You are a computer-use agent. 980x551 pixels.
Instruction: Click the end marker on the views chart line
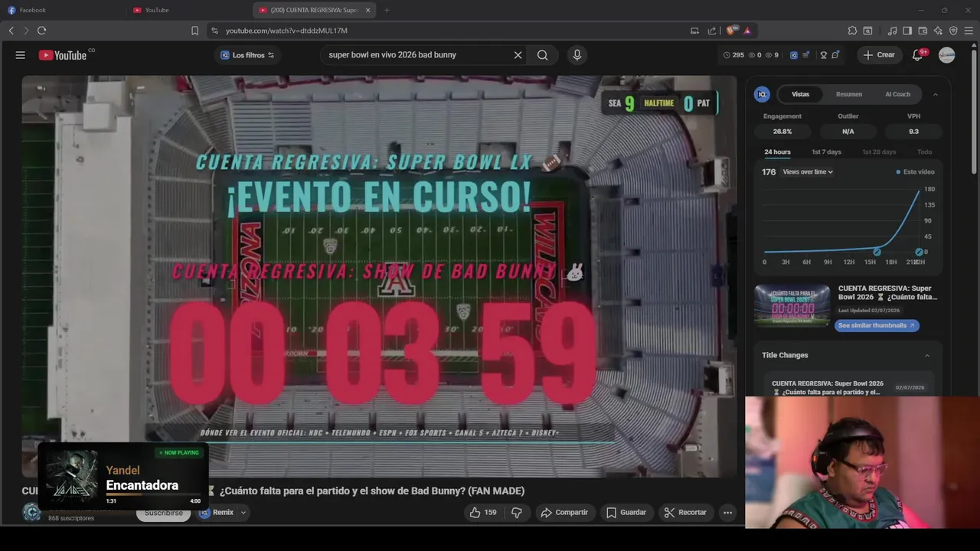pyautogui.click(x=919, y=252)
